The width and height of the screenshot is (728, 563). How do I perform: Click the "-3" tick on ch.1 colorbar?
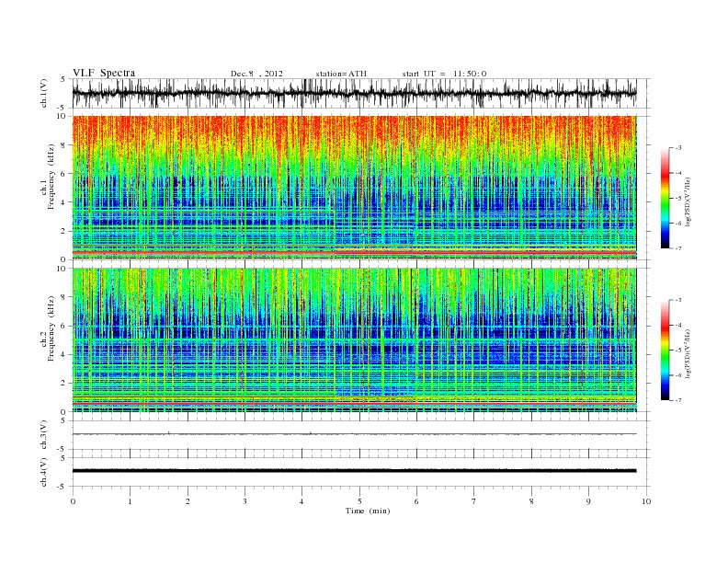click(x=678, y=148)
